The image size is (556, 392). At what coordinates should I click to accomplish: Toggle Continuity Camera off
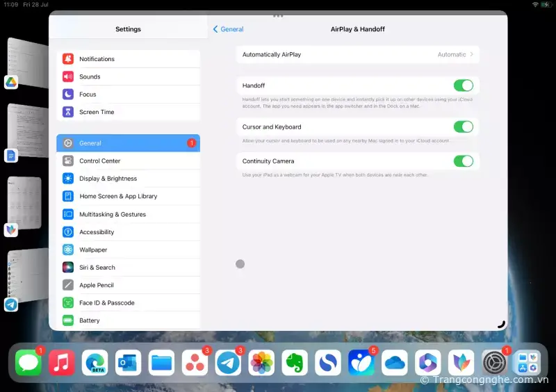(x=463, y=161)
